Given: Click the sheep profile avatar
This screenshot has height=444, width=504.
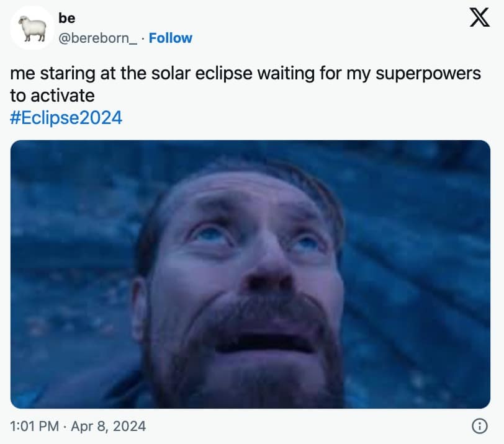Looking at the screenshot, I should (x=32, y=28).
